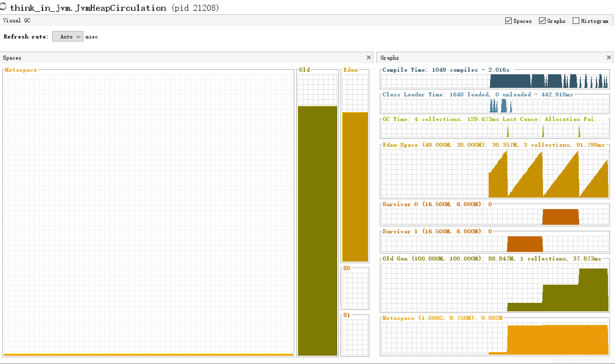Click the Compile Time graph
The width and height of the screenshot is (615, 364).
[495, 81]
